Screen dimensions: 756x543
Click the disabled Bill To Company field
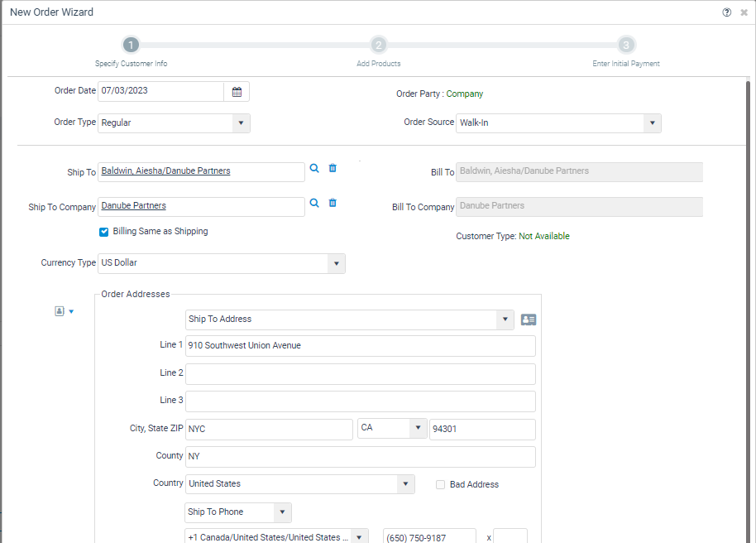coord(579,207)
